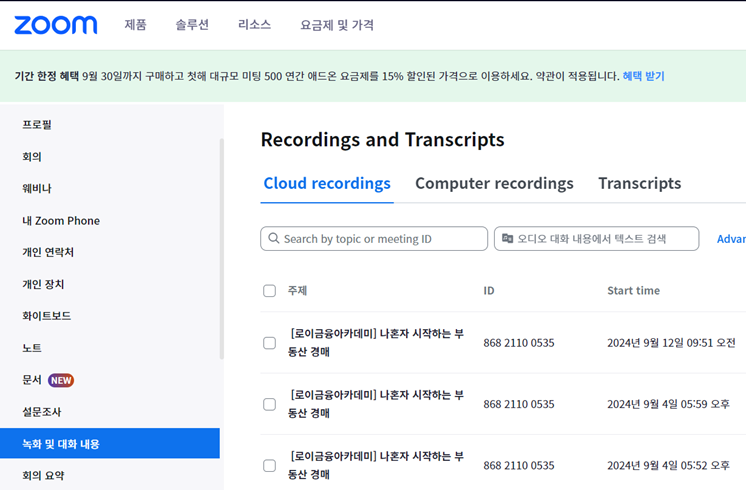Open 문서 in the sidebar
The height and width of the screenshot is (490, 746).
[x=32, y=380]
